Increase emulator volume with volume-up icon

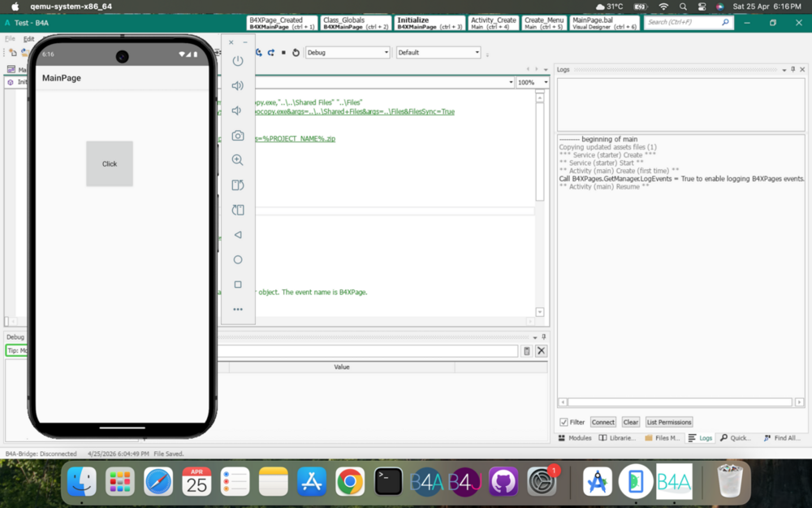click(x=237, y=85)
